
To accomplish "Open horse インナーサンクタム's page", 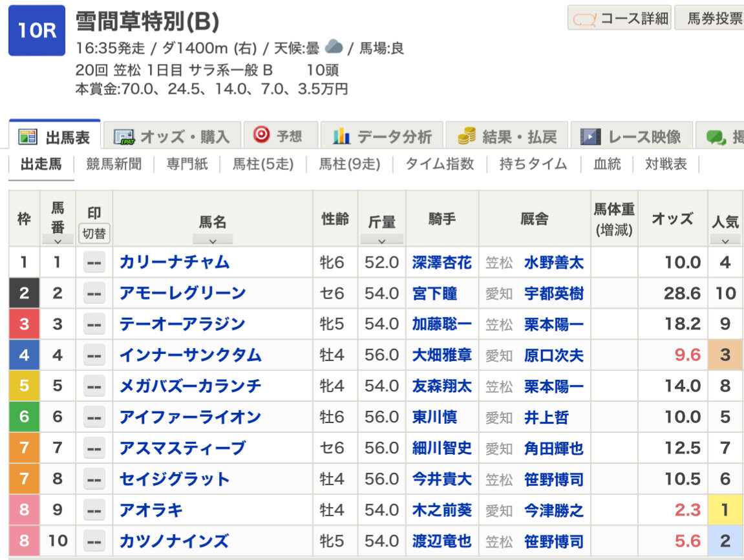I will point(190,355).
